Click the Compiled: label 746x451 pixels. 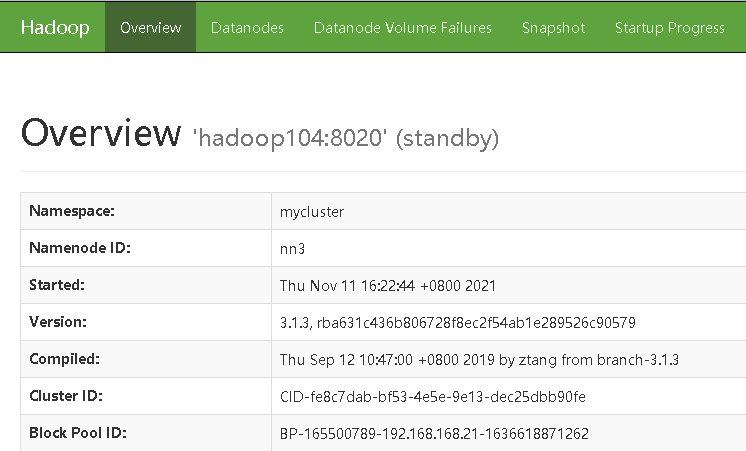point(64,359)
